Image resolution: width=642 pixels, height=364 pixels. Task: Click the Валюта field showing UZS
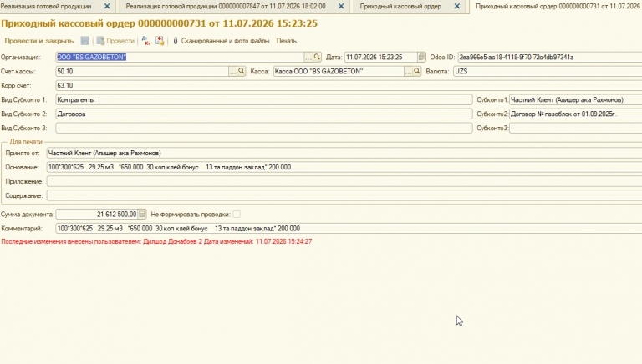(548, 71)
